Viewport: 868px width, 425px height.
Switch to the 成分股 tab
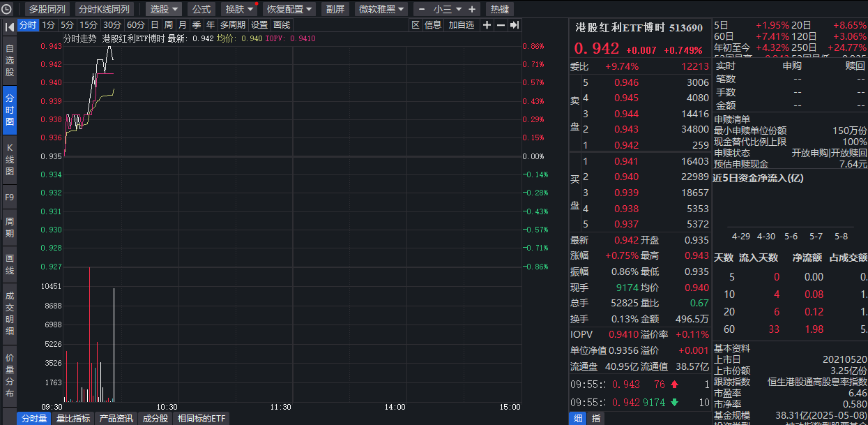pos(154,418)
